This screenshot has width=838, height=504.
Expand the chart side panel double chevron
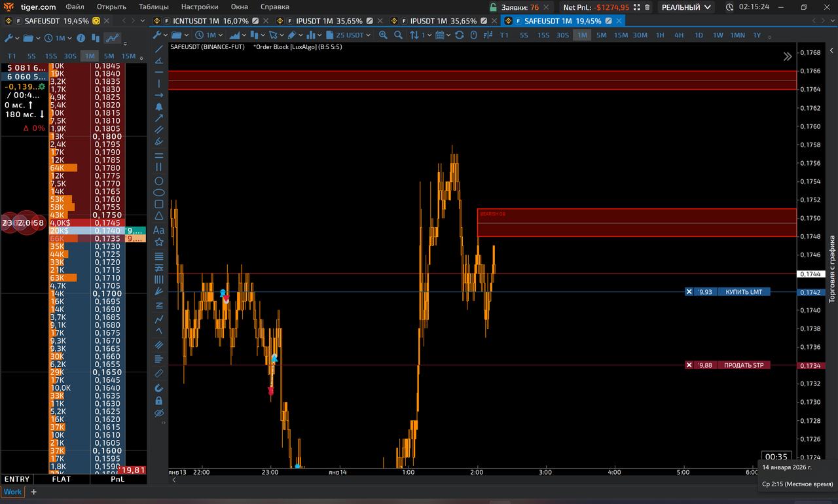point(788,57)
